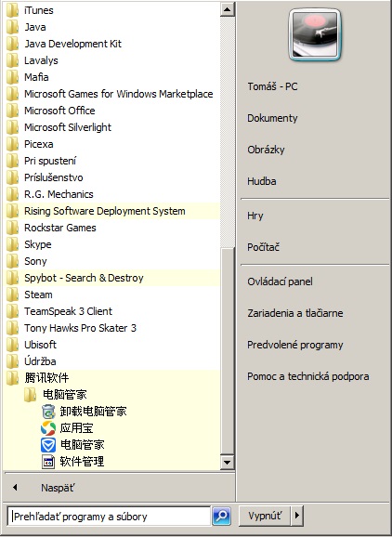Open the 卸载电脑管家 uninstaller recycle bin icon
The height and width of the screenshot is (537, 392).
point(48,412)
